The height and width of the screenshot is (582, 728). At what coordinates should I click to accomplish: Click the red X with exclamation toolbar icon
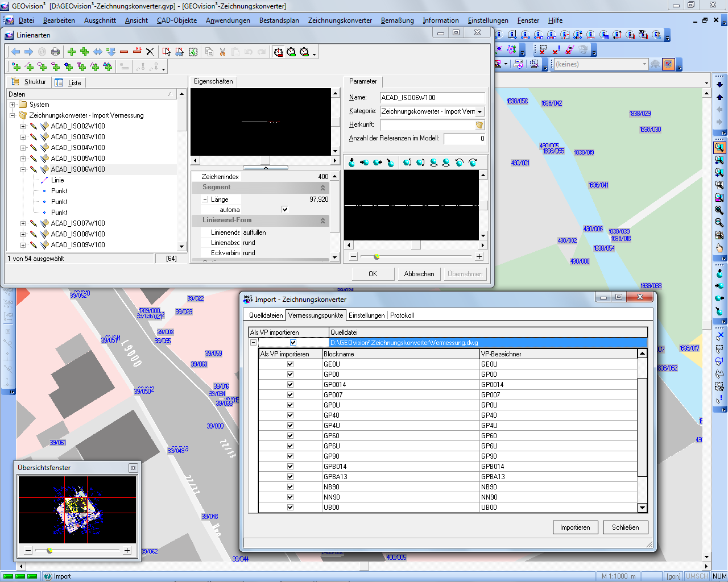click(x=556, y=50)
